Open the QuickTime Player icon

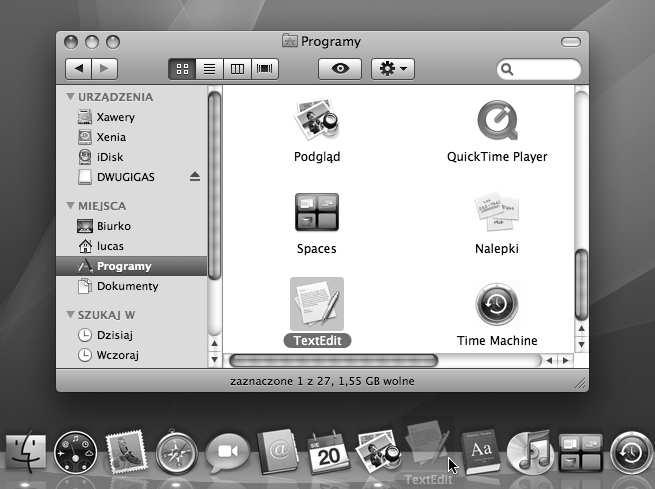(x=497, y=120)
